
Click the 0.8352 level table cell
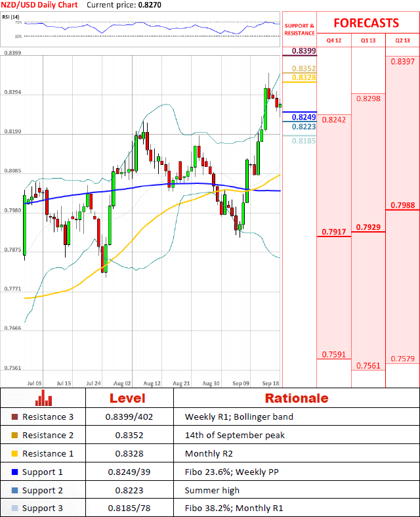tap(129, 436)
